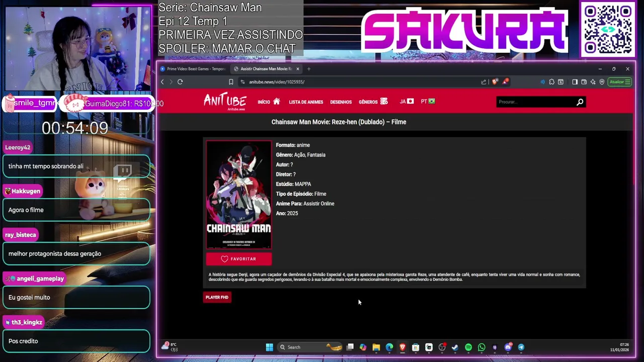
Task: Open the Brave Wallet icon
Action: (584, 82)
